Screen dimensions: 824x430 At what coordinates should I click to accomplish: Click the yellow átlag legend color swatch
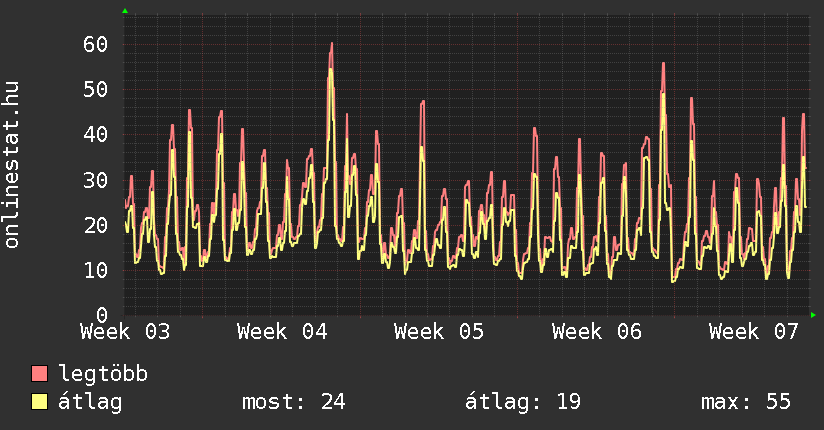coord(40,402)
